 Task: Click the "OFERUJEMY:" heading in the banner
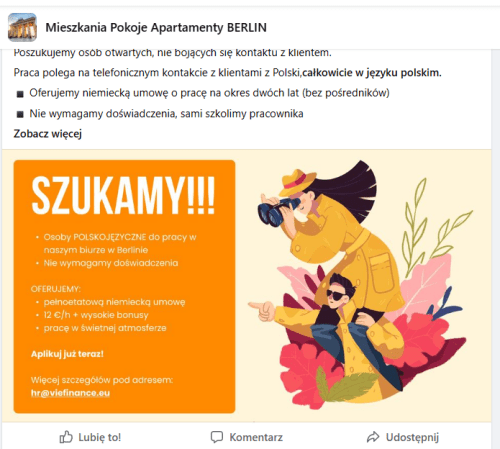[x=56, y=289]
